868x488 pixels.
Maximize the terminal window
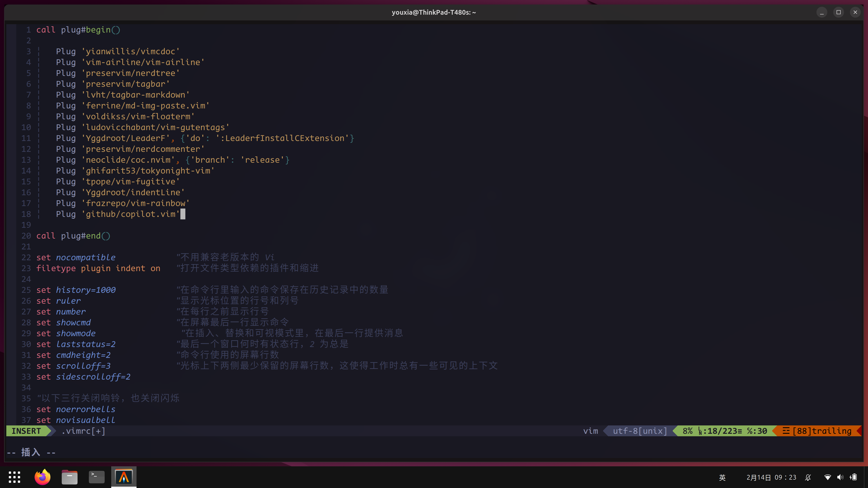click(838, 12)
